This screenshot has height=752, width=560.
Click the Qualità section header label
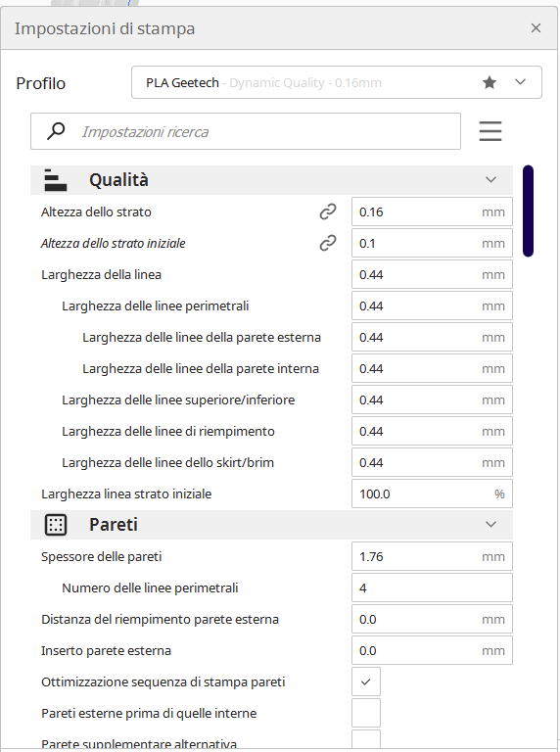[118, 180]
